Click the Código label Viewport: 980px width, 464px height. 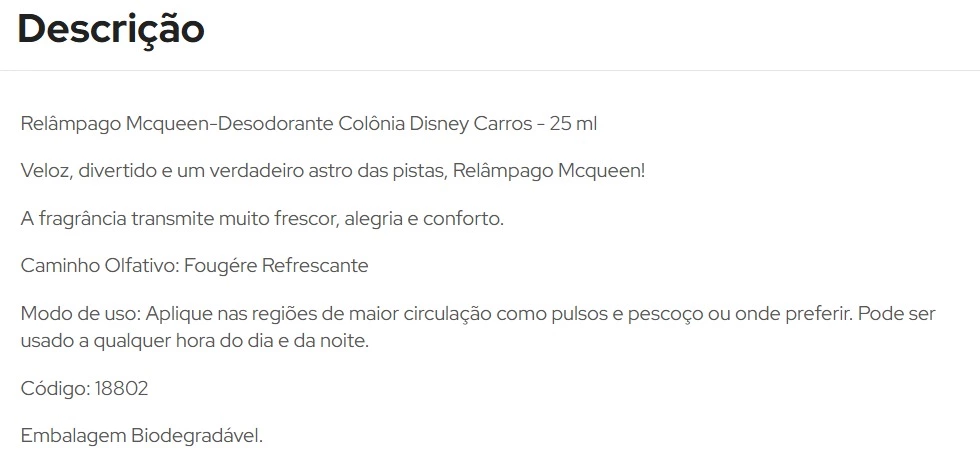pyautogui.click(x=56, y=389)
